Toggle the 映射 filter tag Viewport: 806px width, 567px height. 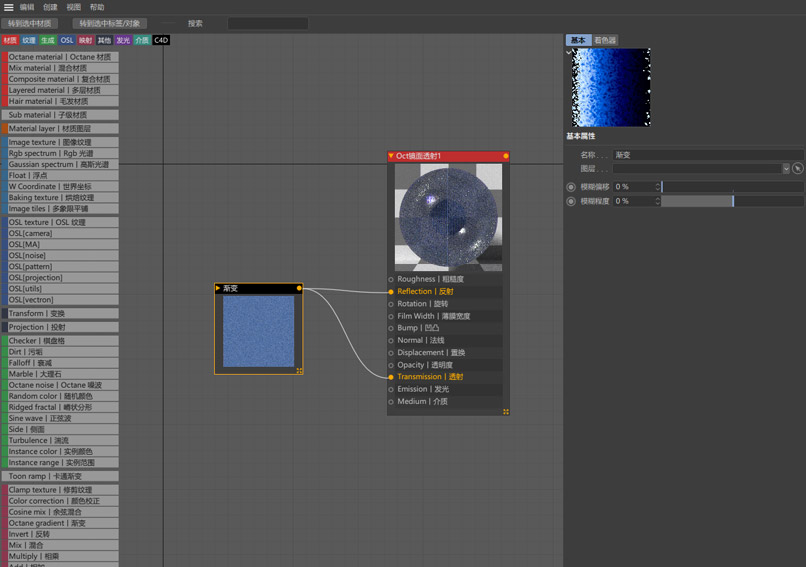point(85,40)
